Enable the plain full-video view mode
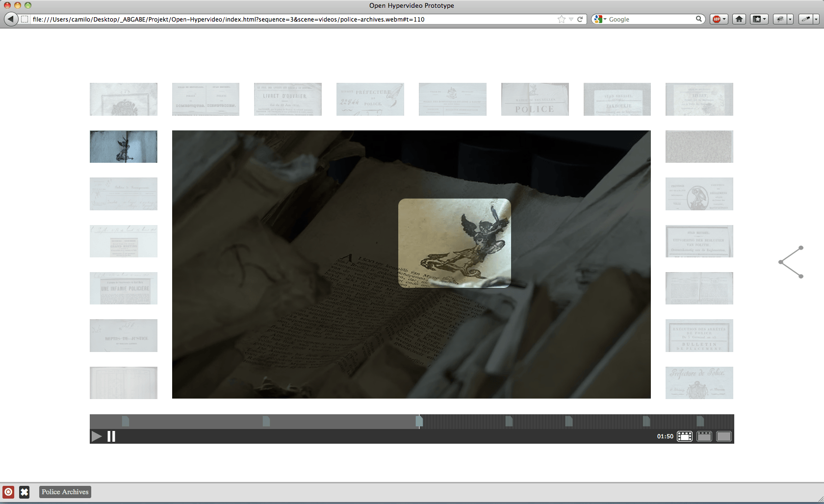 pos(724,436)
